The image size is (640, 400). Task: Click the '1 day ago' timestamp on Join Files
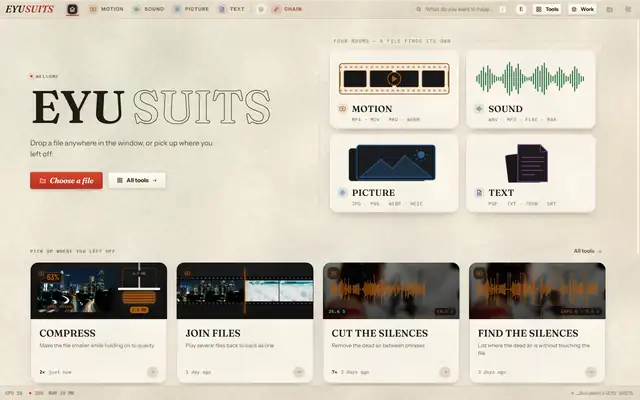(x=198, y=372)
